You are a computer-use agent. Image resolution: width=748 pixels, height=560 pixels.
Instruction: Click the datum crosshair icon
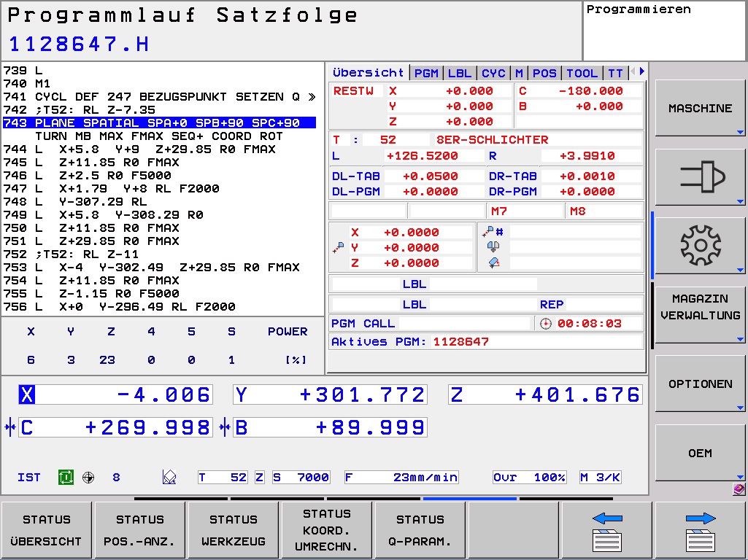coord(88,477)
